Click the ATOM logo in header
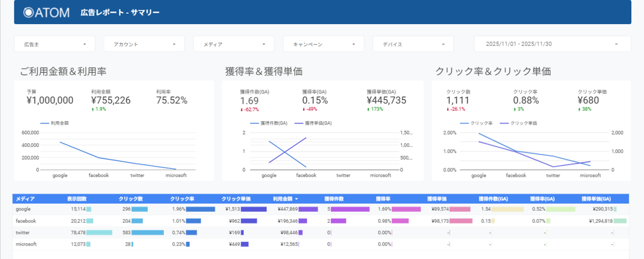 pyautogui.click(x=47, y=12)
